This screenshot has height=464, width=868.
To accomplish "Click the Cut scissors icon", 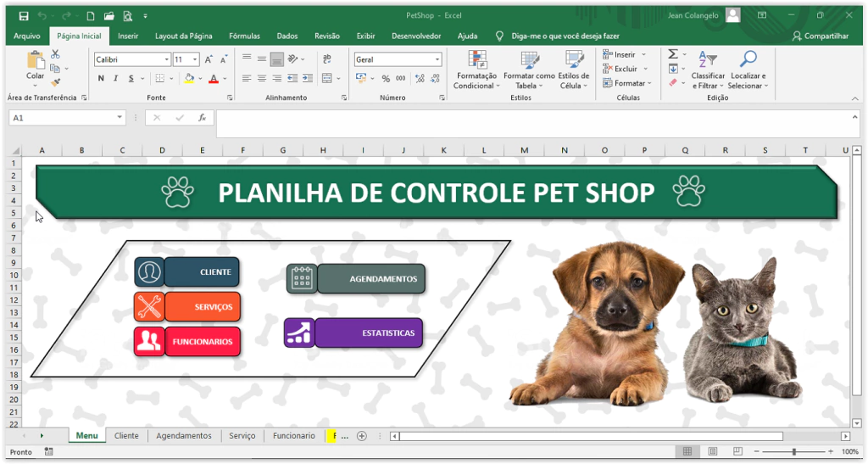I will click(x=56, y=54).
